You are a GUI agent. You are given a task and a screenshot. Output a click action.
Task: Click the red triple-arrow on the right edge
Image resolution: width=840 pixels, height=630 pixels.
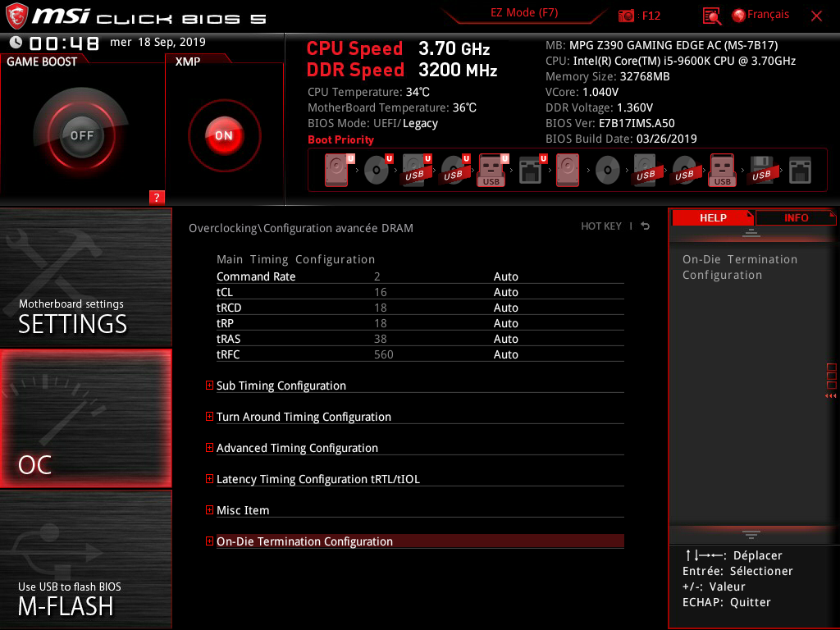point(831,396)
